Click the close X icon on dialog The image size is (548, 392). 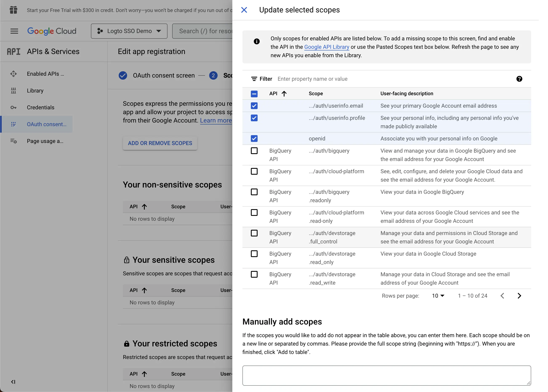point(245,10)
